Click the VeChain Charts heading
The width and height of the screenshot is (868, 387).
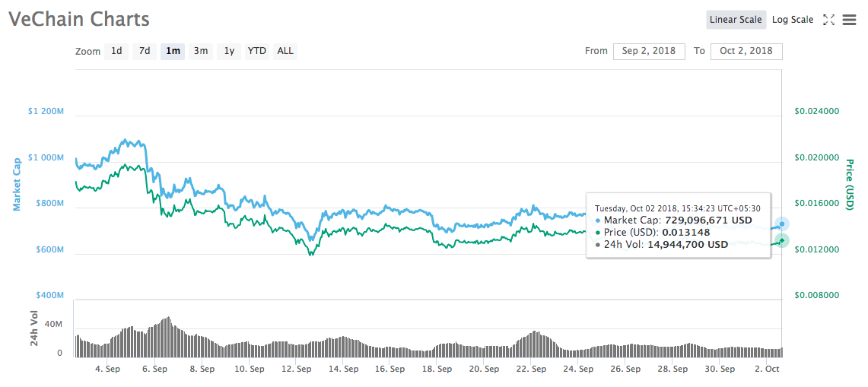tap(78, 19)
